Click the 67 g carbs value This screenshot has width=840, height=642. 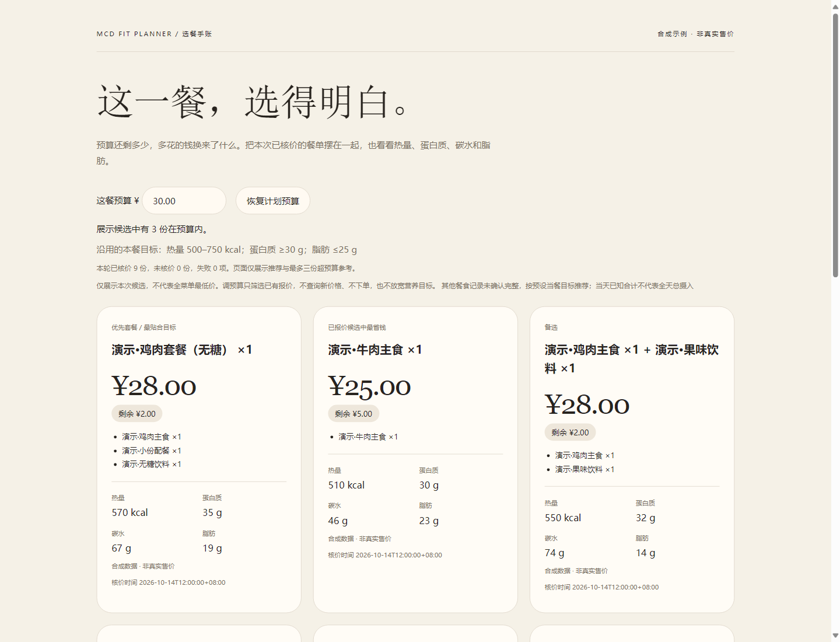coord(121,548)
